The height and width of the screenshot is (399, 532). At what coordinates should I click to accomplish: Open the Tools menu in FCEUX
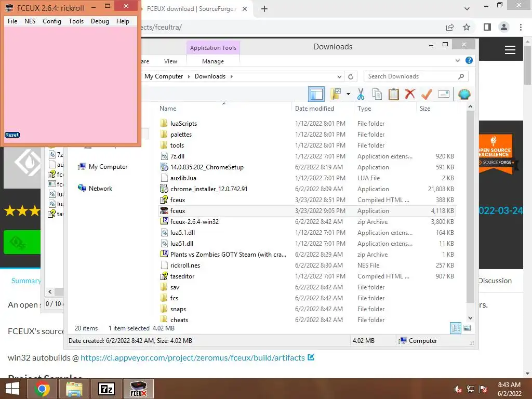click(76, 21)
